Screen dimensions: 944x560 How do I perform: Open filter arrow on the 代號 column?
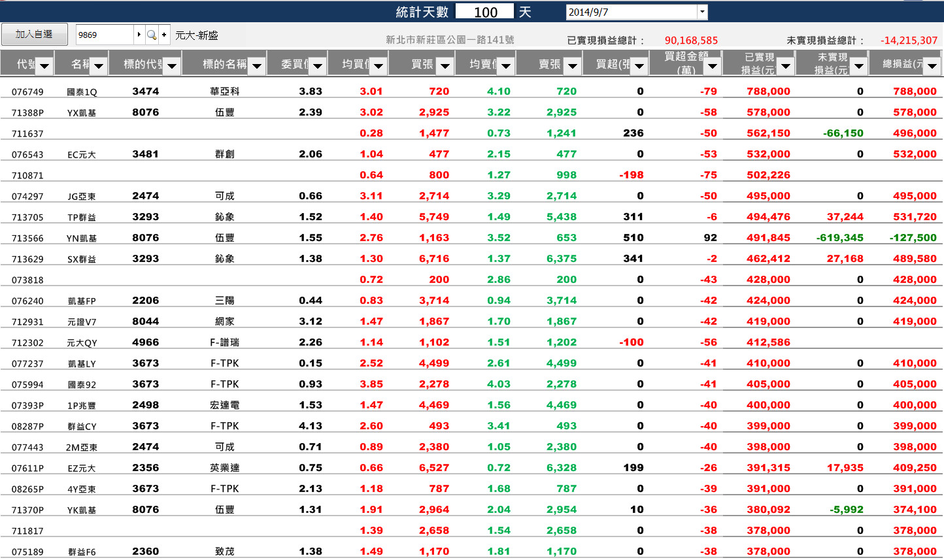click(x=44, y=65)
